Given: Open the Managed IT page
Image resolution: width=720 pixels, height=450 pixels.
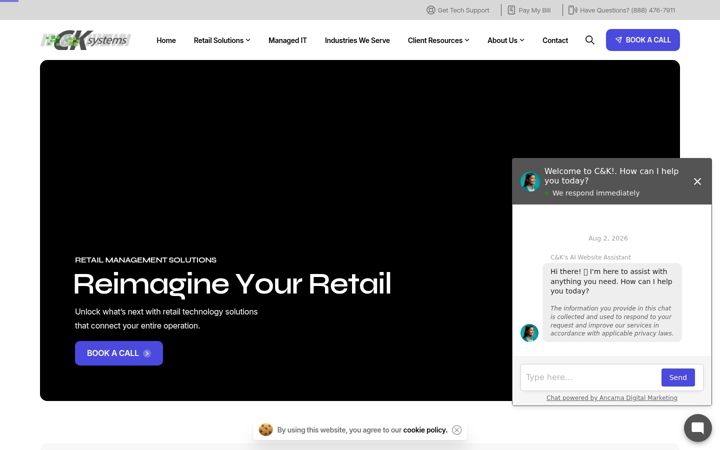Looking at the screenshot, I should 287,40.
